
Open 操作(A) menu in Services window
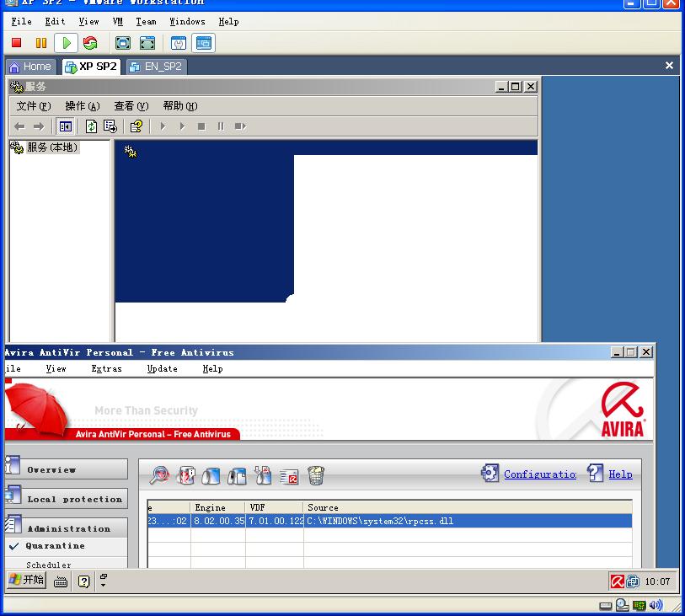coord(82,106)
